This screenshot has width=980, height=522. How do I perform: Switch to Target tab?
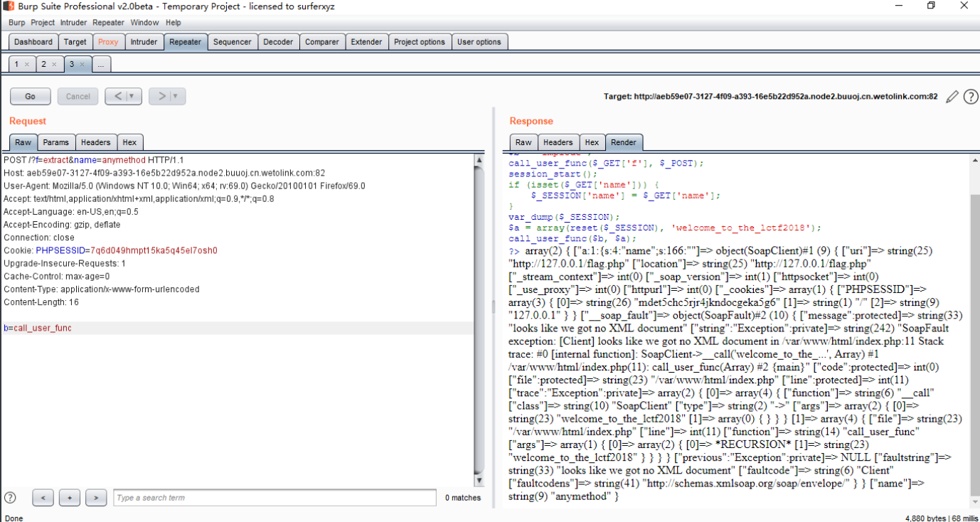coord(75,42)
